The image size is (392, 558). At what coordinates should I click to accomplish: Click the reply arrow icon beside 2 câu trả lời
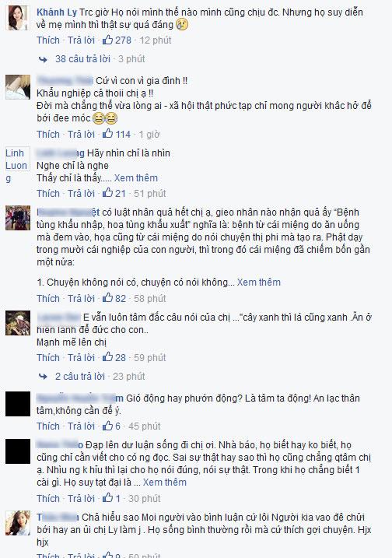click(43, 377)
